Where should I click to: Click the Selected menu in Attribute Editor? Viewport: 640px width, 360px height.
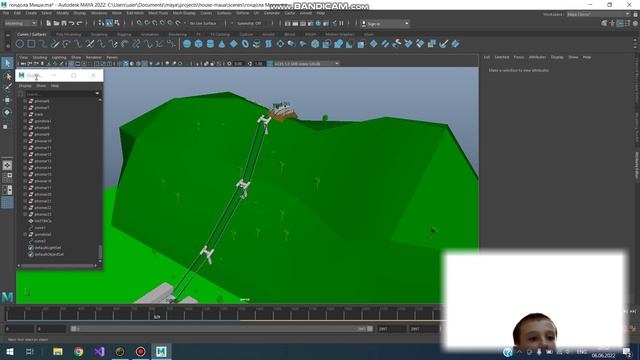pyautogui.click(x=502, y=57)
